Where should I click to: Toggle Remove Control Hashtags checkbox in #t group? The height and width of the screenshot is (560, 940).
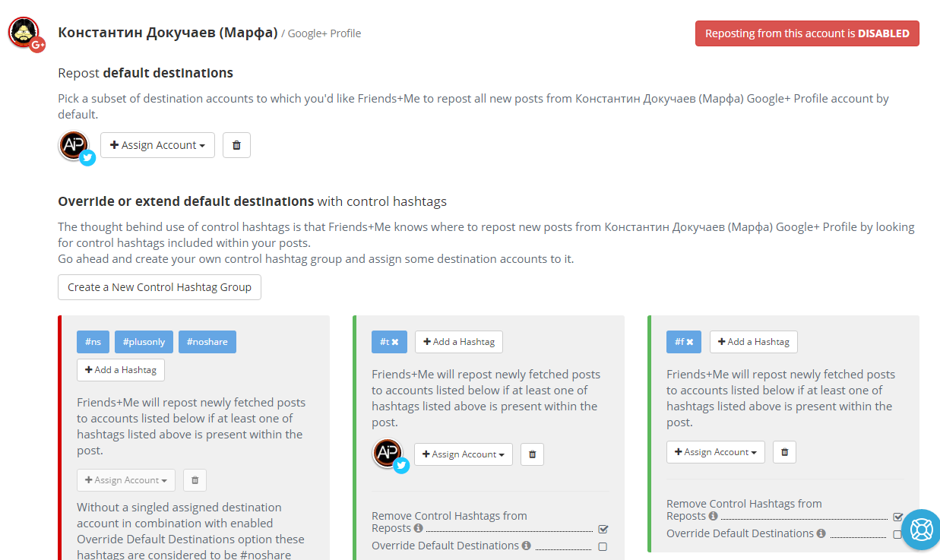[603, 529]
